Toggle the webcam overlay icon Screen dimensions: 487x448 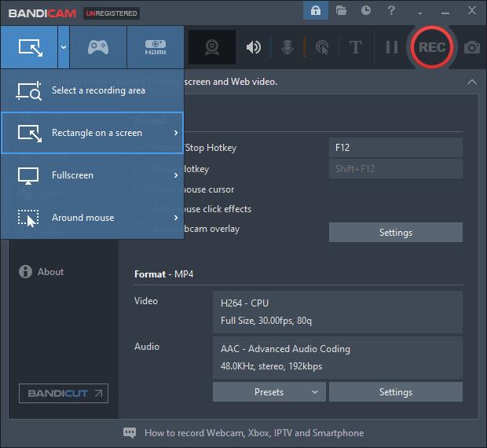pyautogui.click(x=212, y=47)
